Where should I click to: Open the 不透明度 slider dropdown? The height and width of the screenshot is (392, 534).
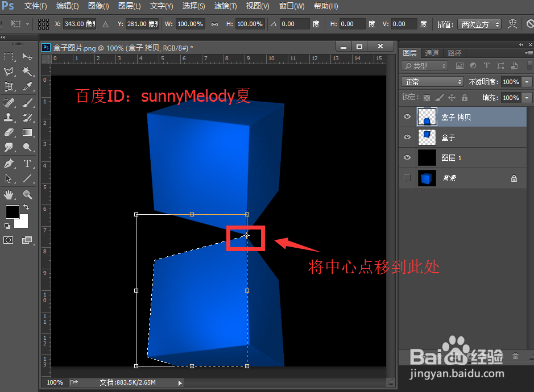click(527, 82)
